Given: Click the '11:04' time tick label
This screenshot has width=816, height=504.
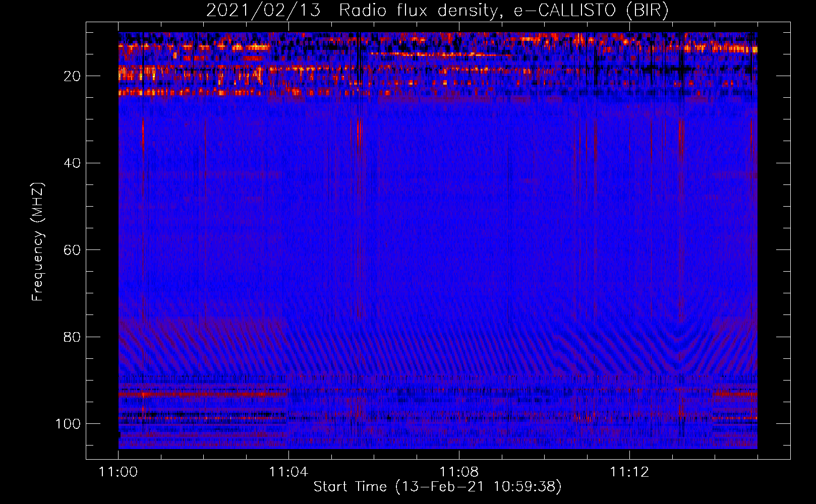Looking at the screenshot, I should [x=288, y=472].
